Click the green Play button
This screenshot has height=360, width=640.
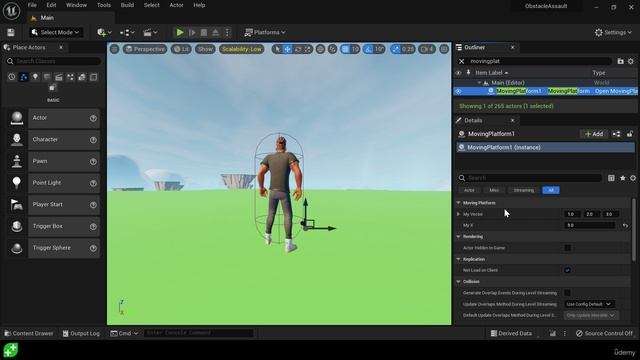[x=180, y=32]
